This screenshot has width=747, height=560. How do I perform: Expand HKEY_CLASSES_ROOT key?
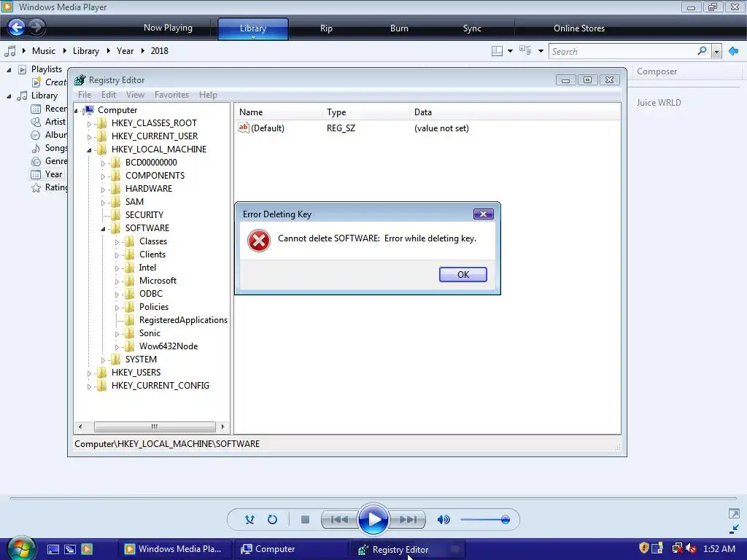tap(89, 124)
